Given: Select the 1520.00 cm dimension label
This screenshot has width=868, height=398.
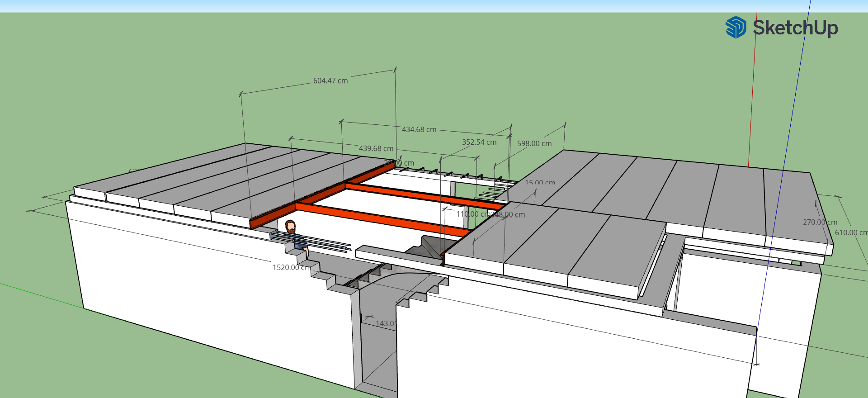Looking at the screenshot, I should point(292,267).
